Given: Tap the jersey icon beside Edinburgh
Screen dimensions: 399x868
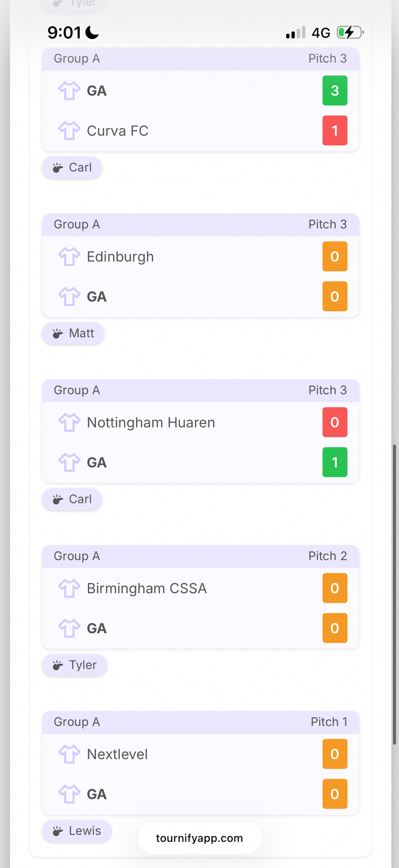Looking at the screenshot, I should 69,256.
